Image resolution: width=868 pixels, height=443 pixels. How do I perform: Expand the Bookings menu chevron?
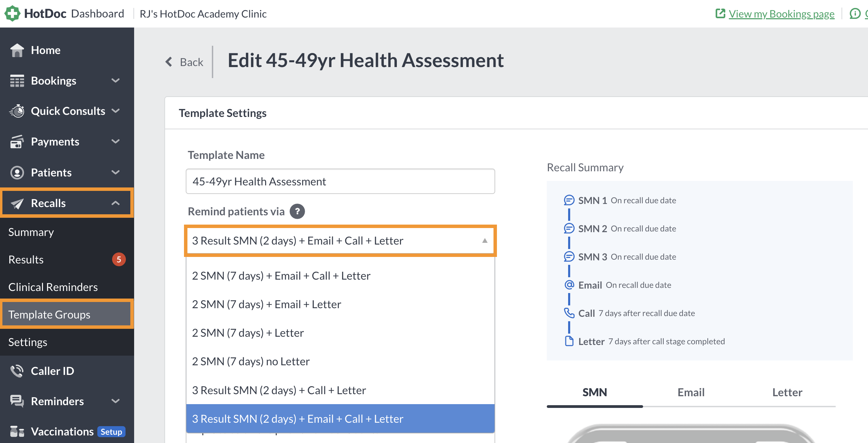116,80
